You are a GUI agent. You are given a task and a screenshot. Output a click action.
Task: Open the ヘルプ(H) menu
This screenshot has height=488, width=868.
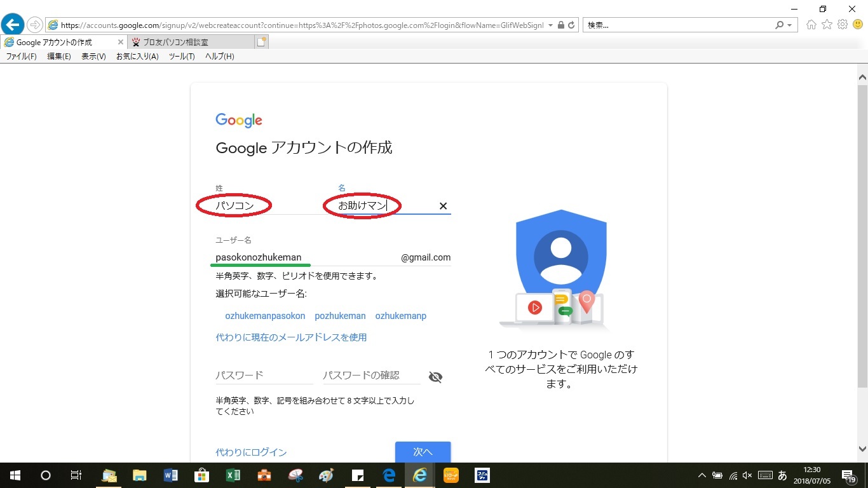point(220,57)
